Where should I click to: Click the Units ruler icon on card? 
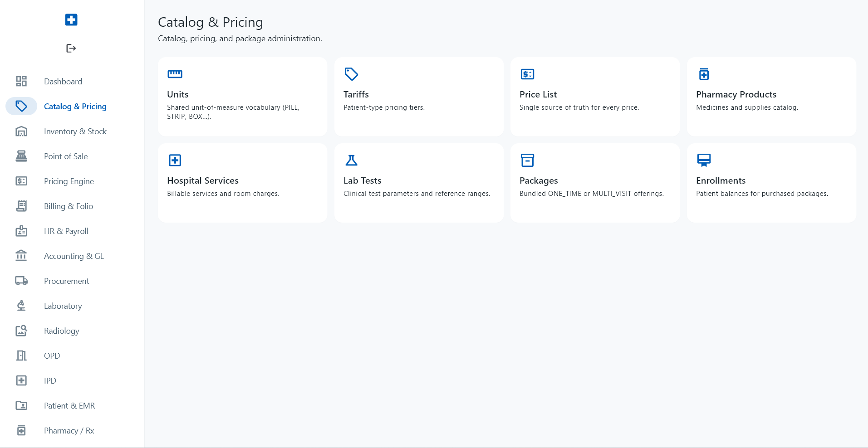(175, 74)
